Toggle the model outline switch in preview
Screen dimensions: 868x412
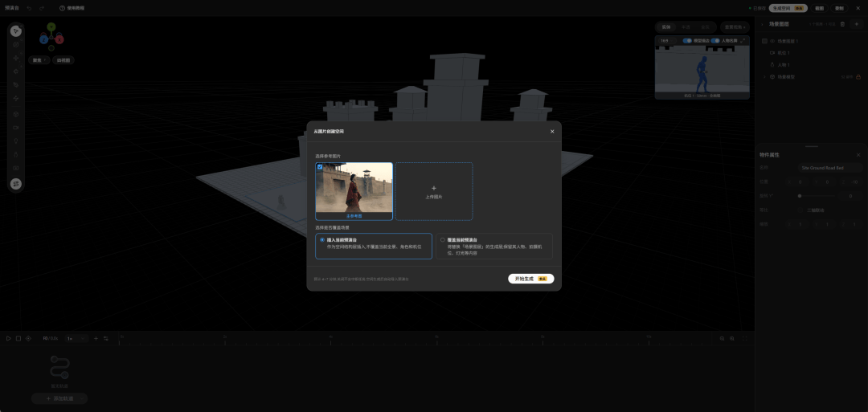click(x=687, y=40)
